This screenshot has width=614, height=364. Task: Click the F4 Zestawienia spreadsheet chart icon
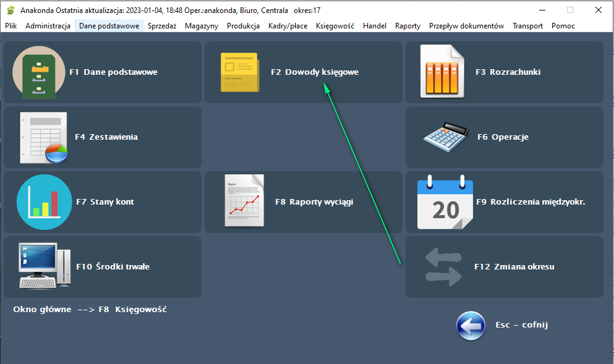(43, 138)
